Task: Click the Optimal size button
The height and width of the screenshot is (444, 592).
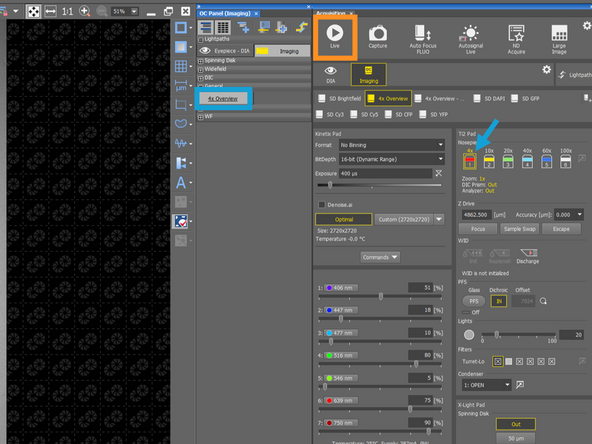Action: coord(344,219)
